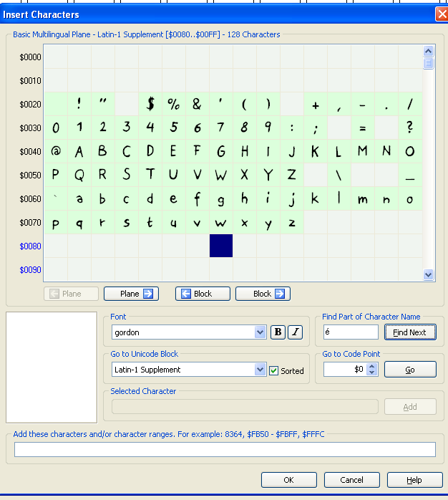Image resolution: width=448 pixels, height=500 pixels.
Task: Increase the code point value with up arrow
Action: tap(372, 366)
